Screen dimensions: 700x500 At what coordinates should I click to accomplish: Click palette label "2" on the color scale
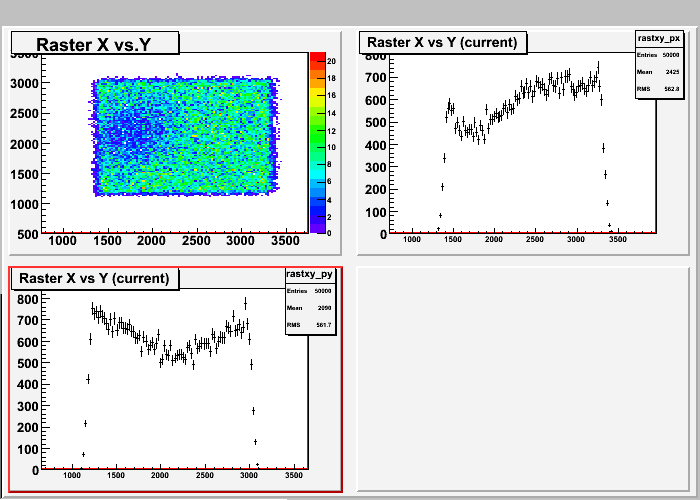[x=329, y=217]
